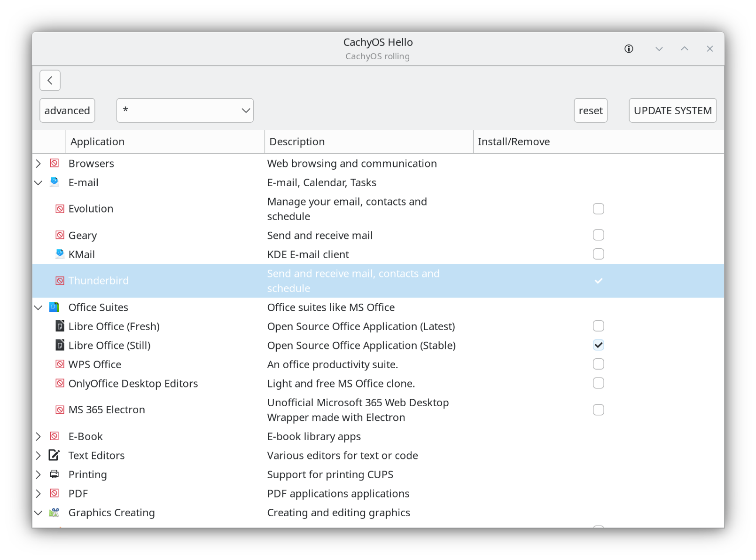Click the PDF category icon

click(55, 493)
